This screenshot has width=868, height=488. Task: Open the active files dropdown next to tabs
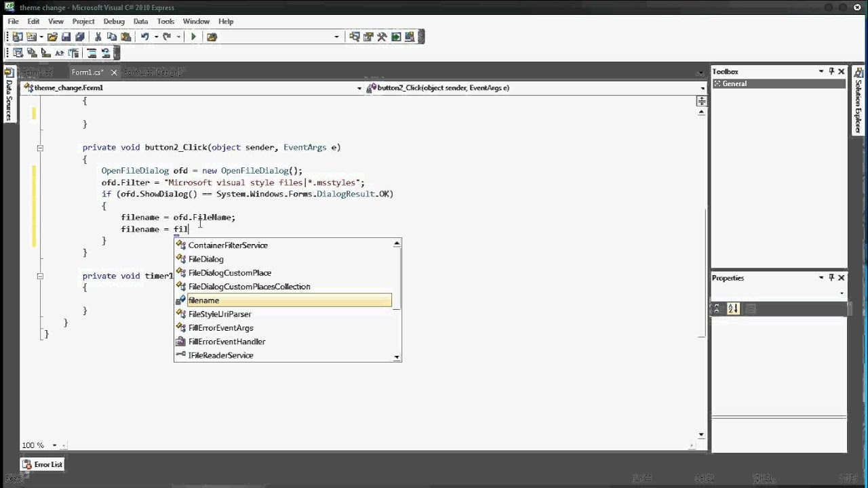pyautogui.click(x=701, y=73)
